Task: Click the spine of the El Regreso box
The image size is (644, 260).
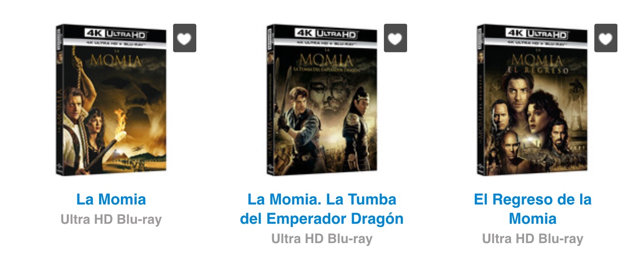Action: pyautogui.click(x=480, y=100)
